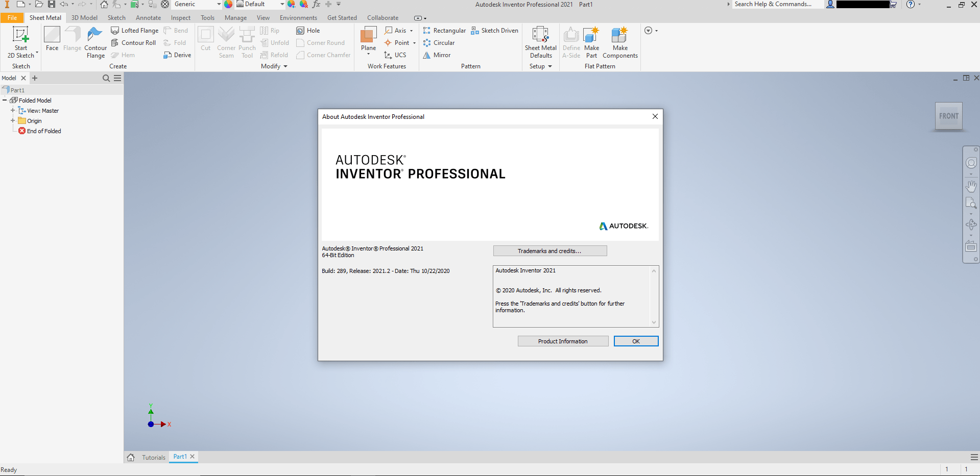Select the Rectangular pattern tool
The width and height of the screenshot is (980, 476).
444,31
